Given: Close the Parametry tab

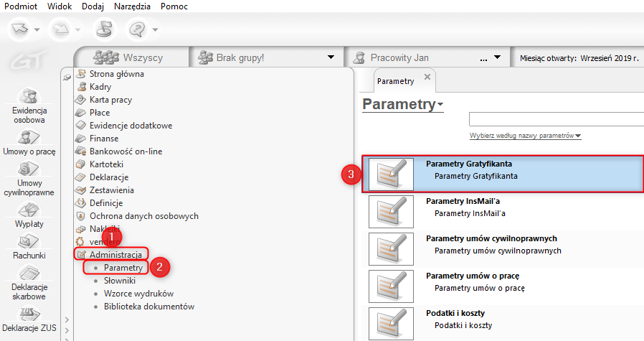Looking at the screenshot, I should [x=427, y=77].
